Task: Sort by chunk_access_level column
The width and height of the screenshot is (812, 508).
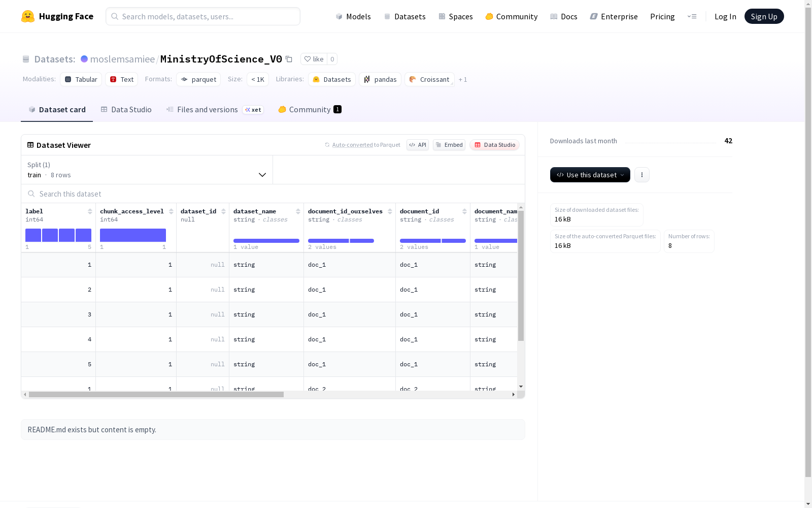Action: 171,211
